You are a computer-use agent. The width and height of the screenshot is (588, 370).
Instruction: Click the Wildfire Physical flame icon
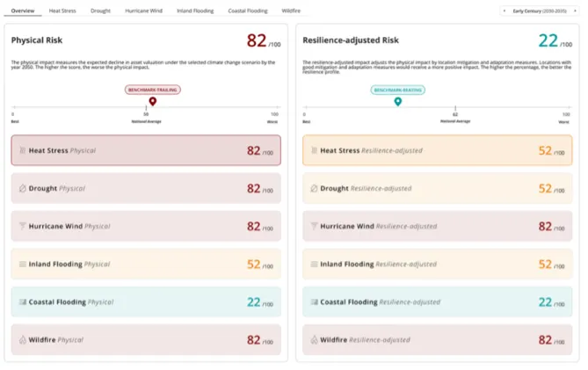[x=23, y=339]
